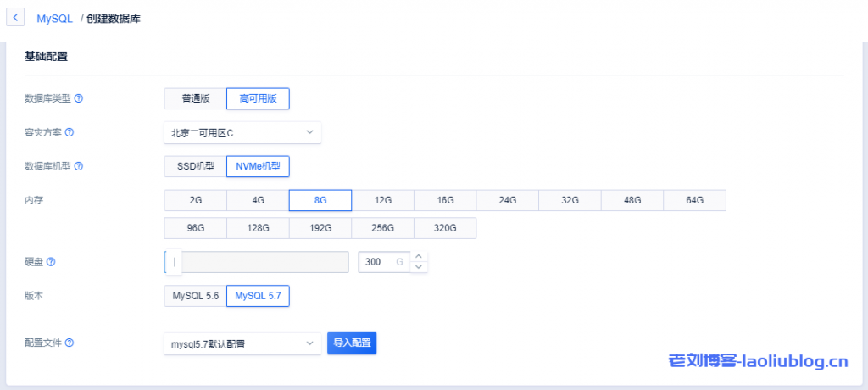Screen dimensions: 868x390
Task: Select 16G memory option
Action: click(x=445, y=200)
